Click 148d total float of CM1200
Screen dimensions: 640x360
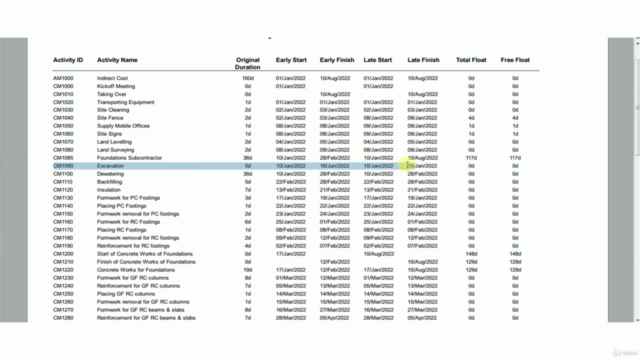point(471,254)
